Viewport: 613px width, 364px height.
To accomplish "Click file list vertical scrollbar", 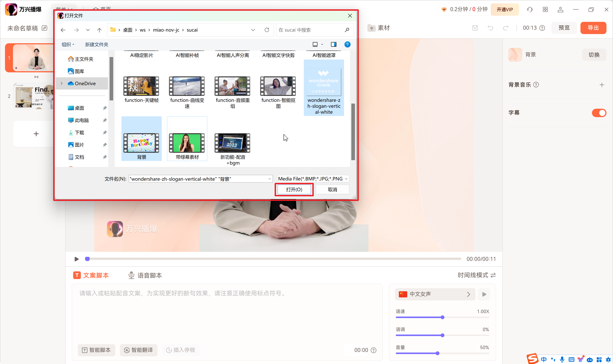I will 353,132.
